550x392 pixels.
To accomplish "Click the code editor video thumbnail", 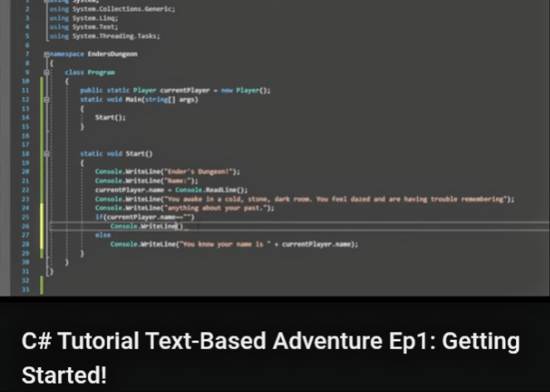I will point(275,148).
